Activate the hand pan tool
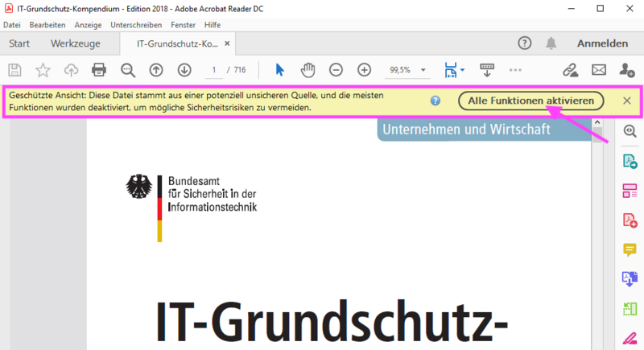 click(308, 70)
